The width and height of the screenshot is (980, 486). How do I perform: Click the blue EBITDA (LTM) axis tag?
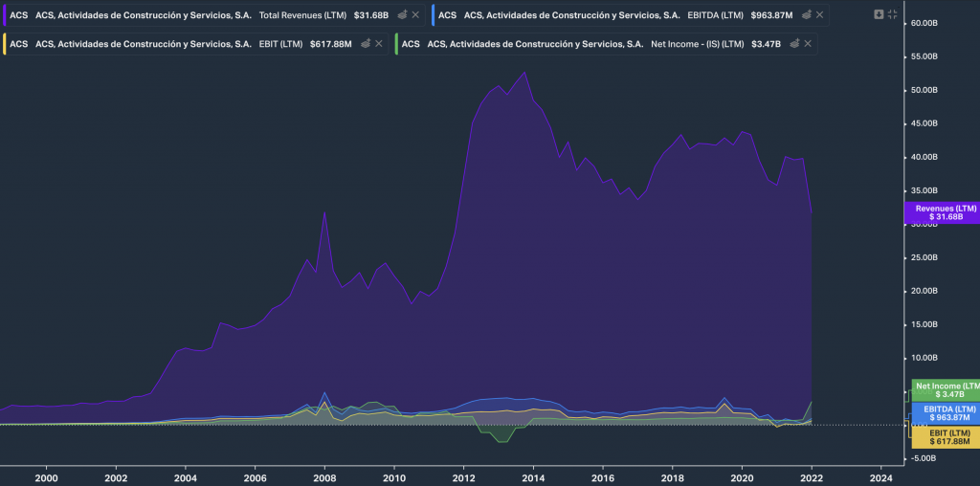(x=945, y=412)
